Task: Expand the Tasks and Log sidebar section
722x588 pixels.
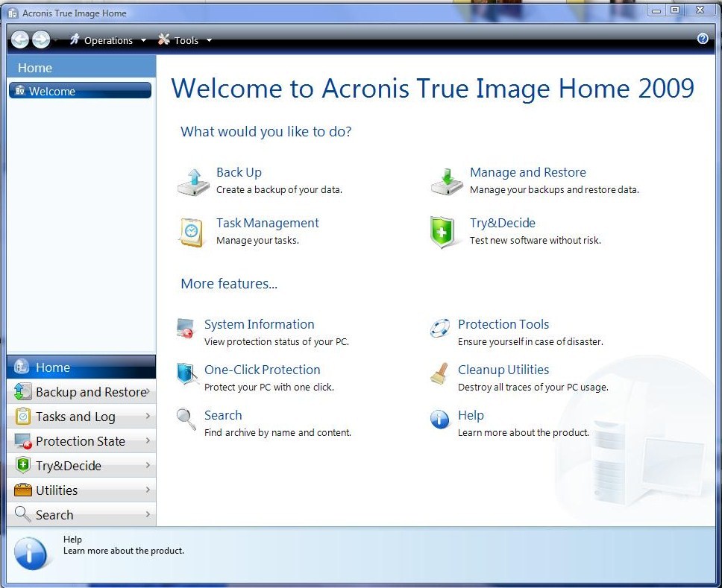Action: pos(81,417)
